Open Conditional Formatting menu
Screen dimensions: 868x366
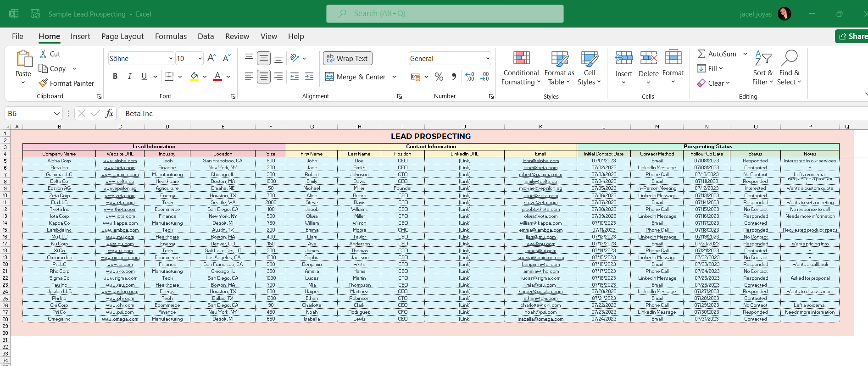point(521,68)
